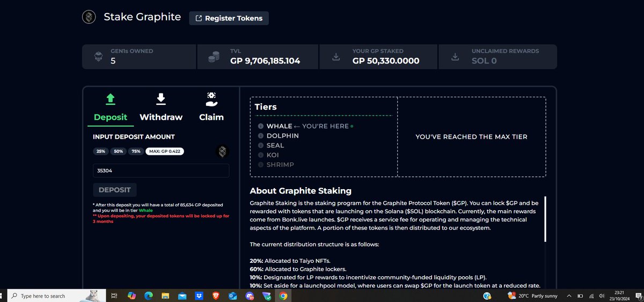The width and height of the screenshot is (644, 302).
Task: Open the Windows Start menu
Action: tap(2, 296)
